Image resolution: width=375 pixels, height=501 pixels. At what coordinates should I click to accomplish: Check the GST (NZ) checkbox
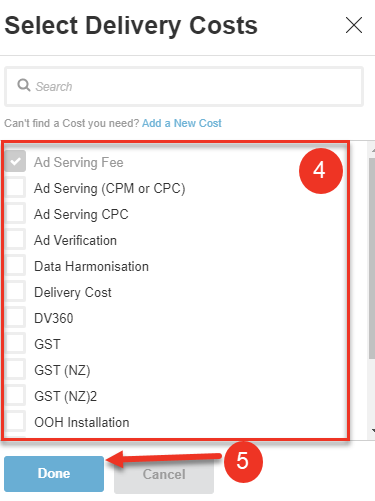[15, 369]
